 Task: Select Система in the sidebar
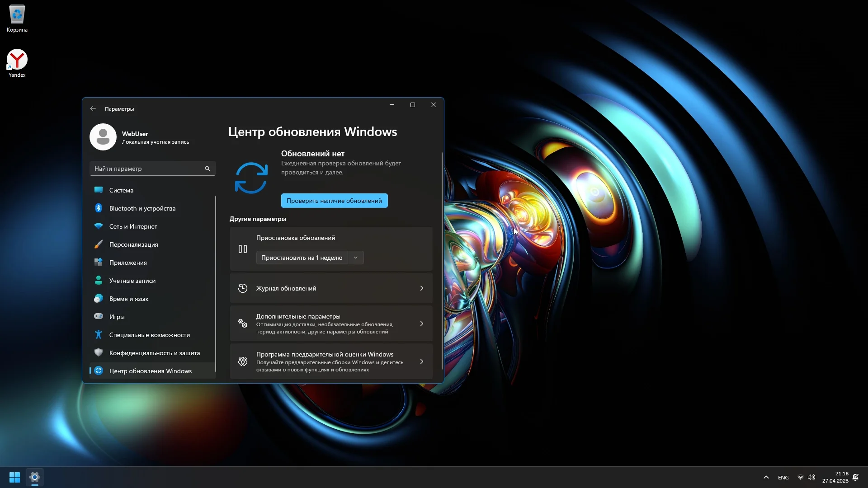(x=121, y=190)
